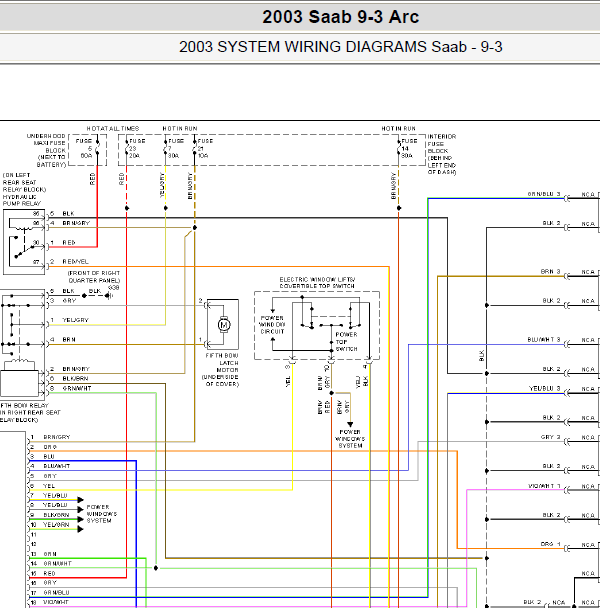Click the "2003 Saab 9-3 Arc" title

[341, 17]
